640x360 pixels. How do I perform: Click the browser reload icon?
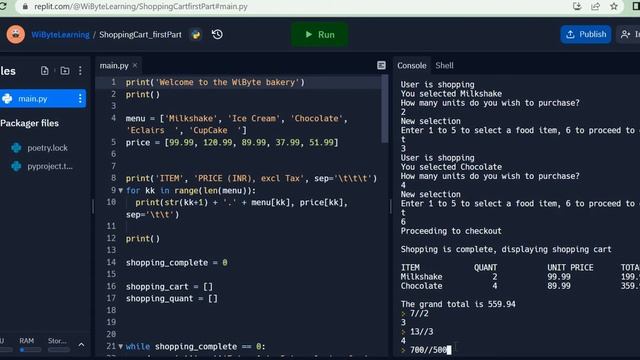pyautogui.click(x=4, y=6)
